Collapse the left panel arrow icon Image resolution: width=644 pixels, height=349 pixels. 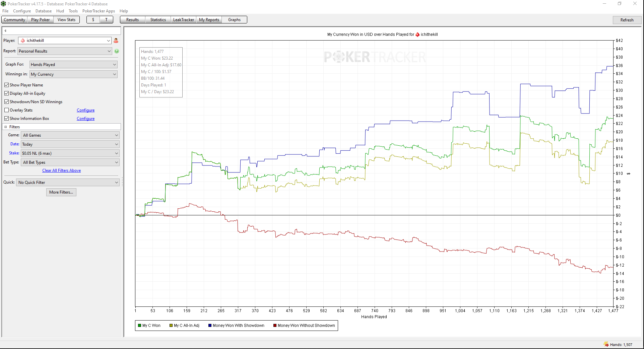click(5, 31)
